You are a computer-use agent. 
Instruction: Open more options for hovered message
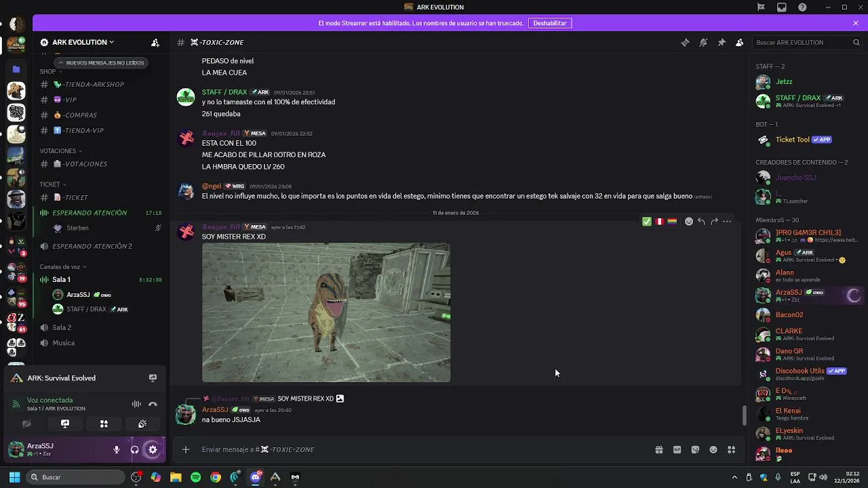point(727,221)
